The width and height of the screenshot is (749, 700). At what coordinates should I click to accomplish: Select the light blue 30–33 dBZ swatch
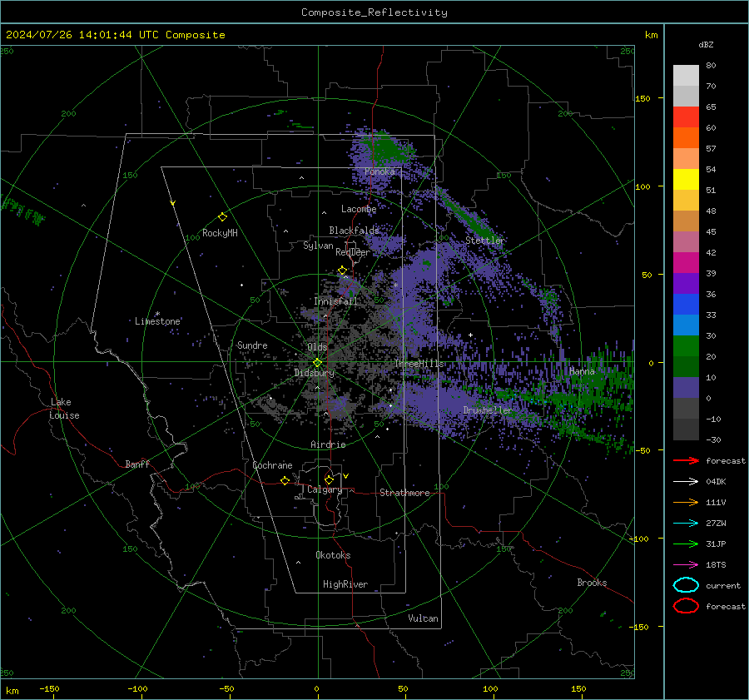click(x=686, y=325)
